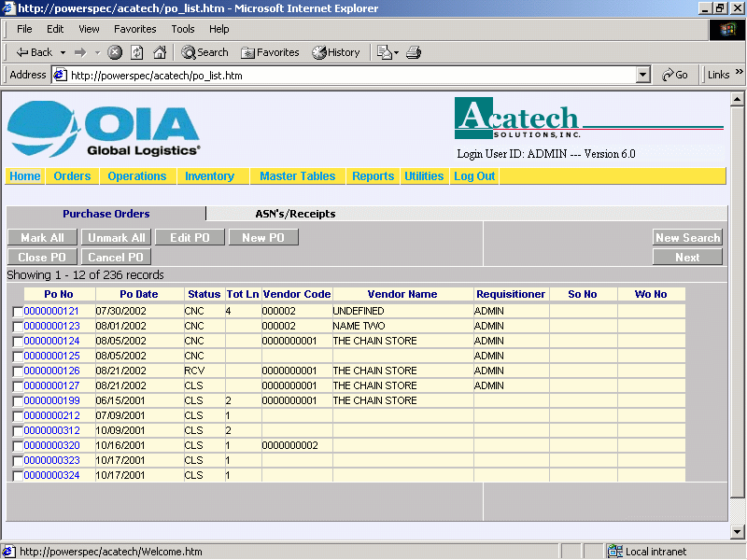This screenshot has height=560, width=747.
Task: Check the box for PO 0000000199
Action: [18, 401]
